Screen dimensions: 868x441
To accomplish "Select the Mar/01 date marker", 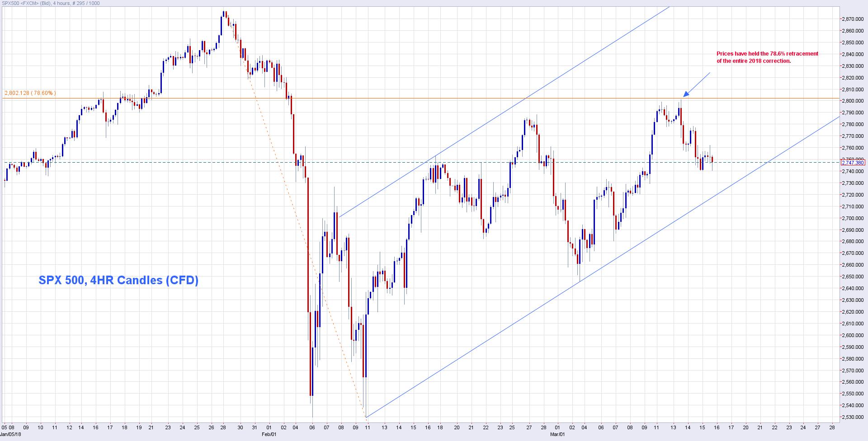I will coord(557,435).
